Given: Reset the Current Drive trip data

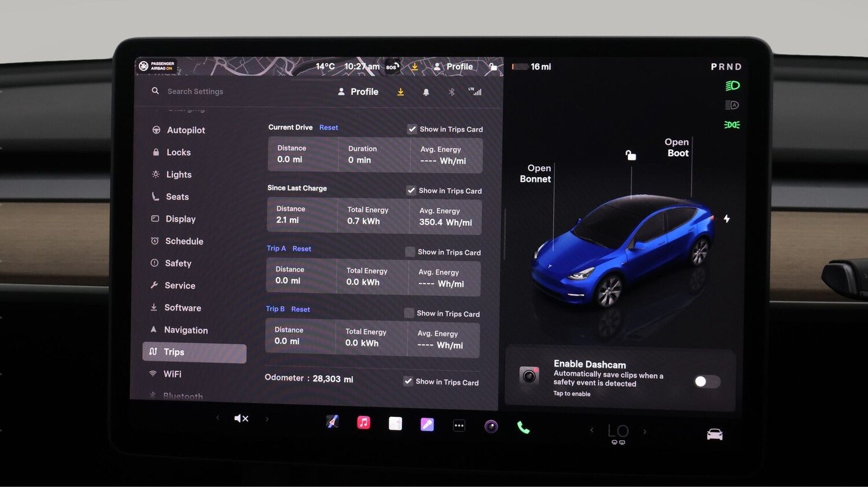Looking at the screenshot, I should pyautogui.click(x=328, y=127).
